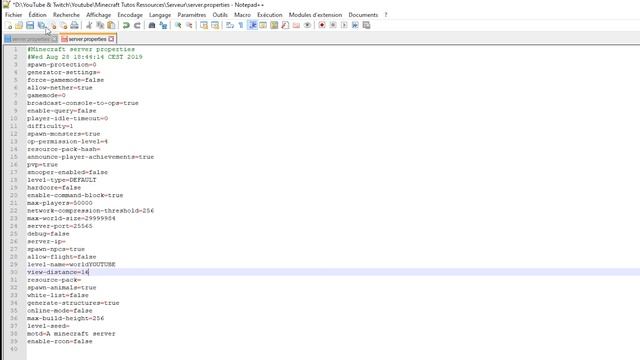Click the online-mode=false line
This screenshot has width=640, height=360.
pyautogui.click(x=60, y=311)
